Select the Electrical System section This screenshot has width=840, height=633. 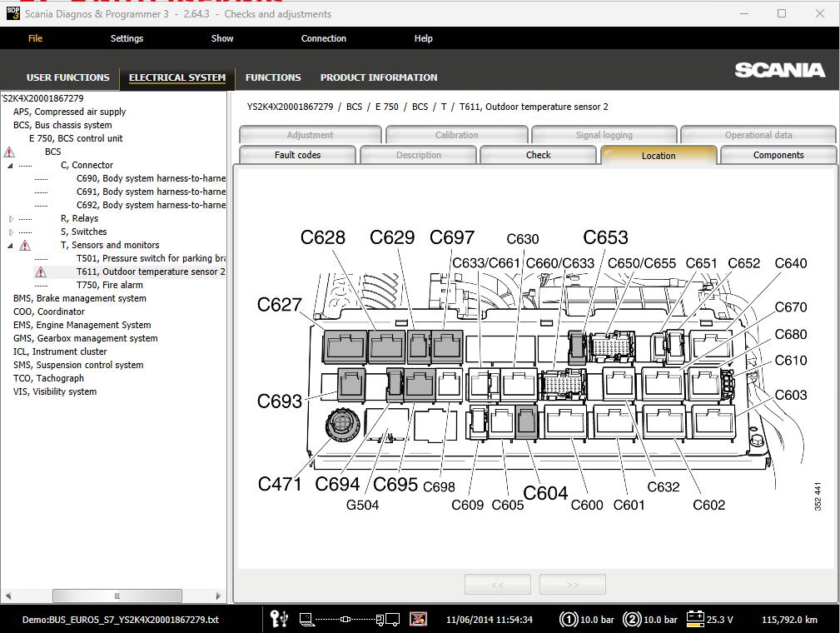click(177, 77)
